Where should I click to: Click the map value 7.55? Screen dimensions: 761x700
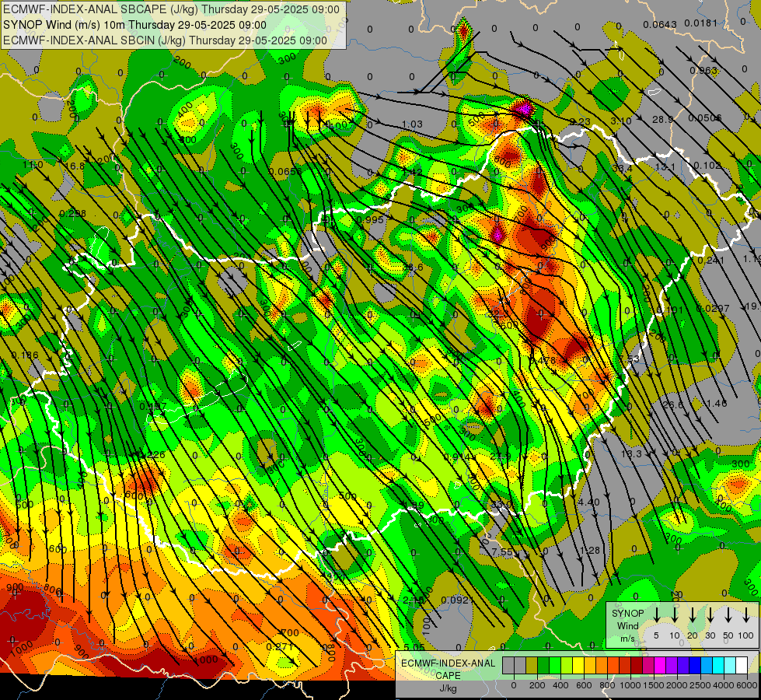click(502, 552)
